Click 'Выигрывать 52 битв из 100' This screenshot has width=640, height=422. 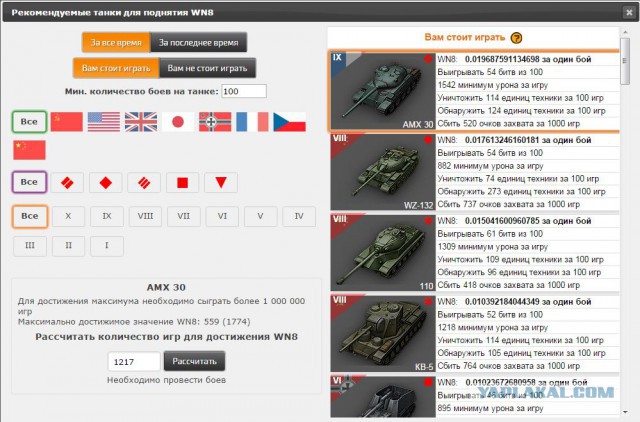coord(490,315)
